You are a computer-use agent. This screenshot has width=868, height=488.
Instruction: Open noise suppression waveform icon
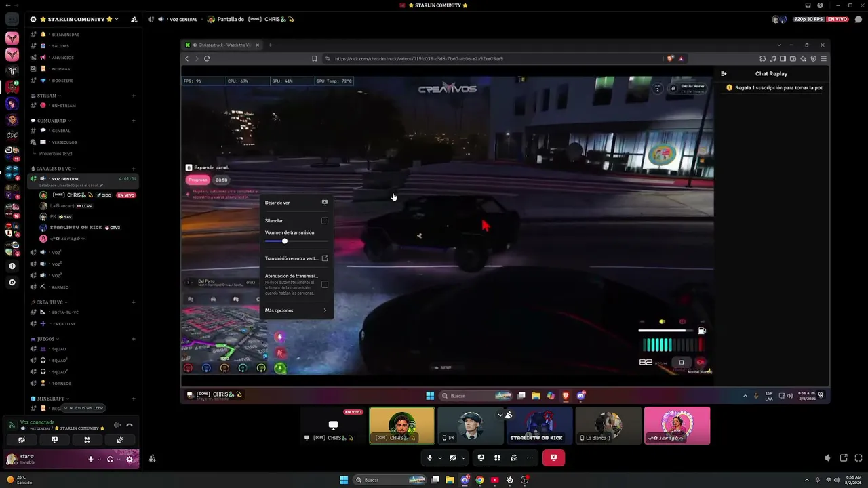(117, 425)
